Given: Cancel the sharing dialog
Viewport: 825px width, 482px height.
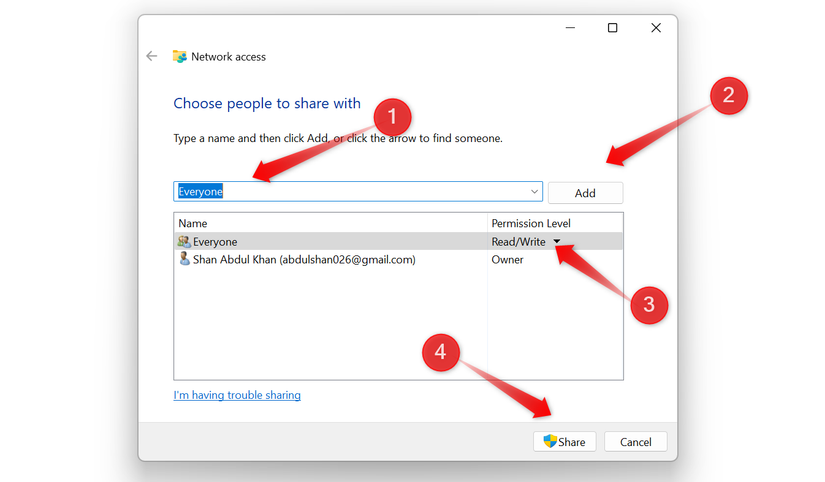Looking at the screenshot, I should (x=635, y=442).
